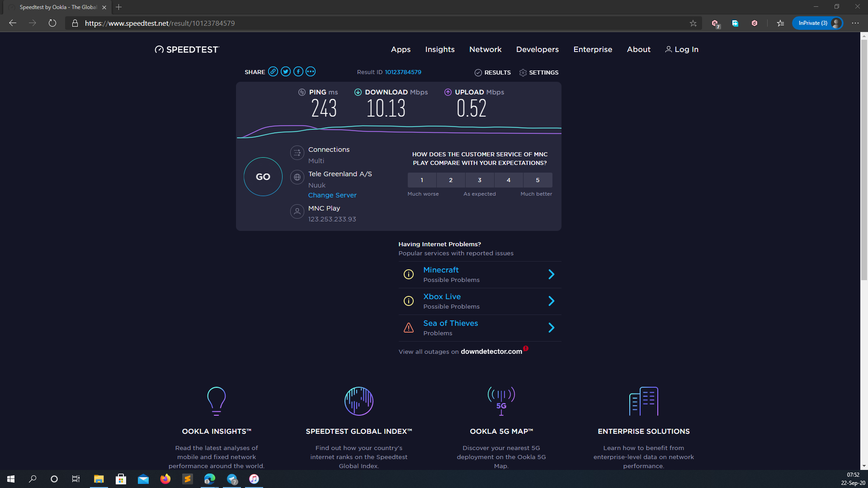Viewport: 868px width, 488px height.
Task: Select rating 3 As expected
Action: point(480,180)
